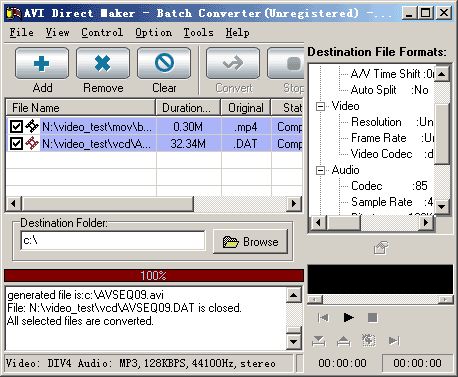Click the Convert toolbar button
Image resolution: width=458 pixels, height=377 pixels.
pos(233,63)
